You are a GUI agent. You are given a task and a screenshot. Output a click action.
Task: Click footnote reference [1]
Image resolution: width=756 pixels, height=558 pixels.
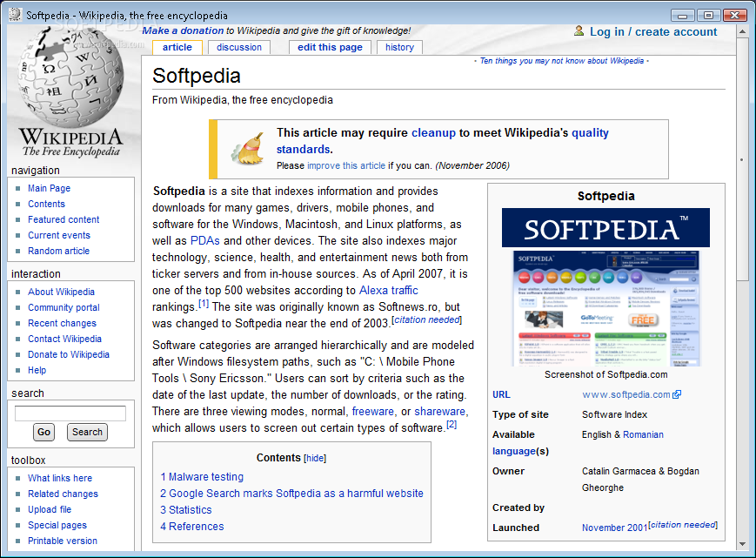(204, 304)
